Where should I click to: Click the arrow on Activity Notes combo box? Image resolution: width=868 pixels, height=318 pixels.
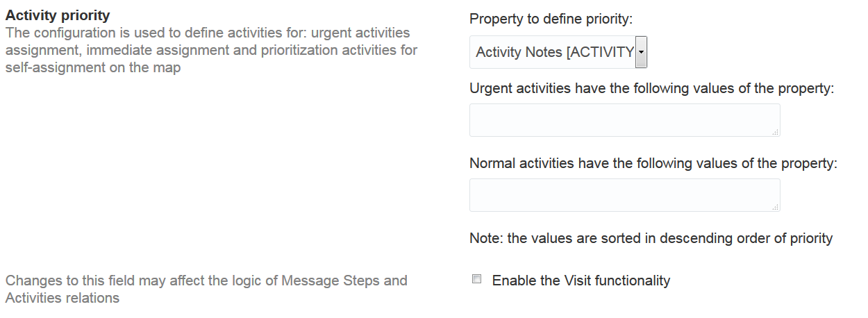(641, 52)
